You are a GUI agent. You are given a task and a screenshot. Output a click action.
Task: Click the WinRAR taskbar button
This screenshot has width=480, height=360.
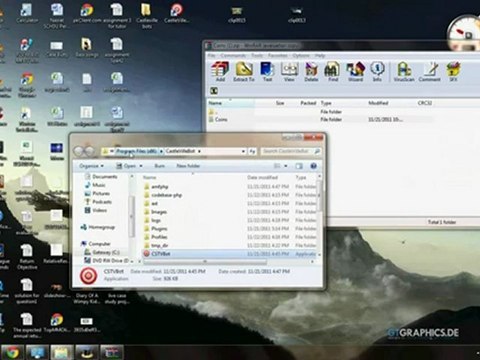(112, 352)
